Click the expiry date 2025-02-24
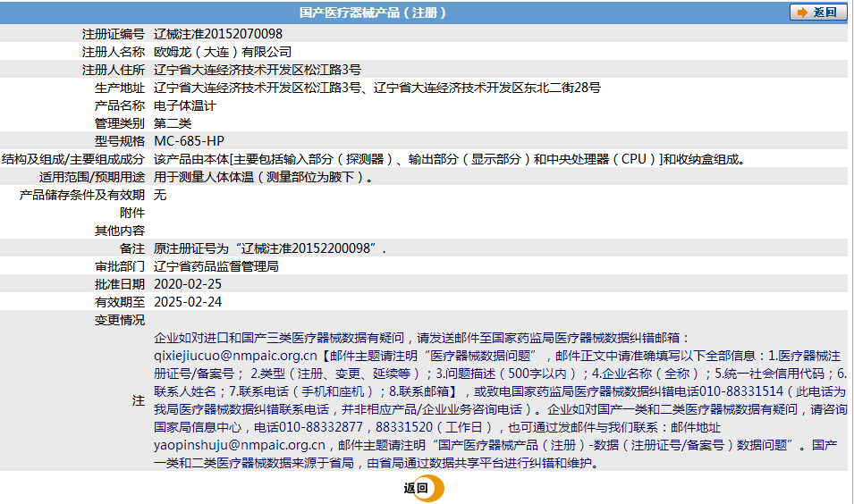Screen dimensions: 854x504 (188, 302)
